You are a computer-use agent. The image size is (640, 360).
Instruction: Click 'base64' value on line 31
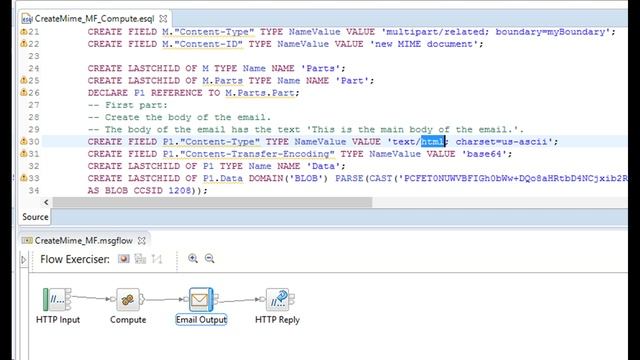tap(484, 154)
